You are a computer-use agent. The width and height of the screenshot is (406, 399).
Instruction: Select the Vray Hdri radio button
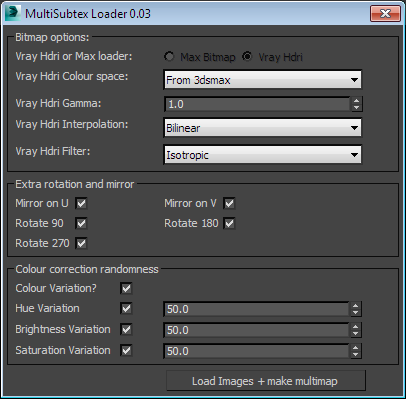pyautogui.click(x=247, y=57)
